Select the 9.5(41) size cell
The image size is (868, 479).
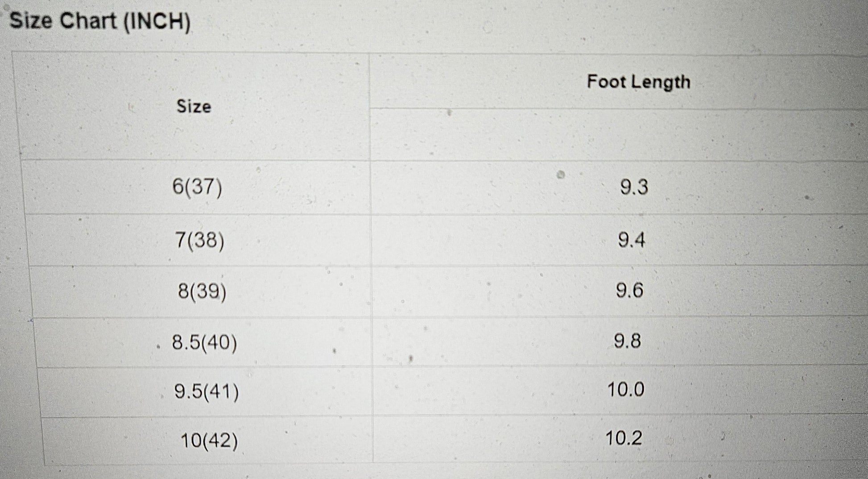(x=206, y=392)
